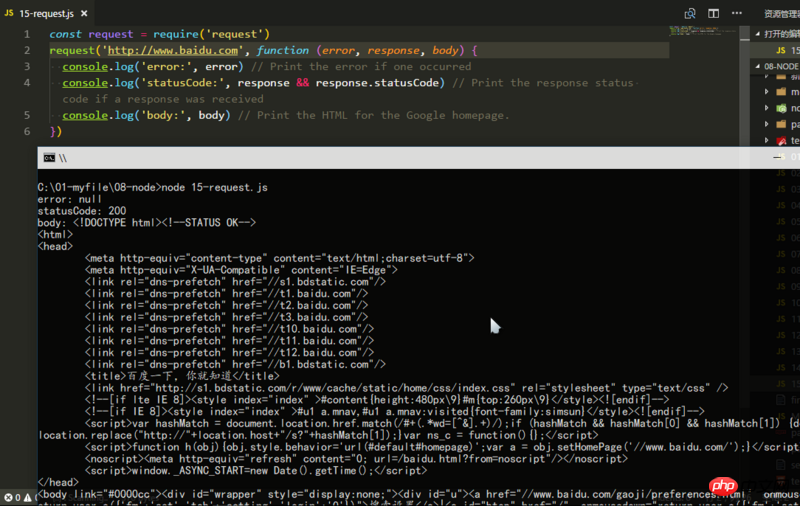Click the <title>百度一下 line in terminal

click(182, 376)
